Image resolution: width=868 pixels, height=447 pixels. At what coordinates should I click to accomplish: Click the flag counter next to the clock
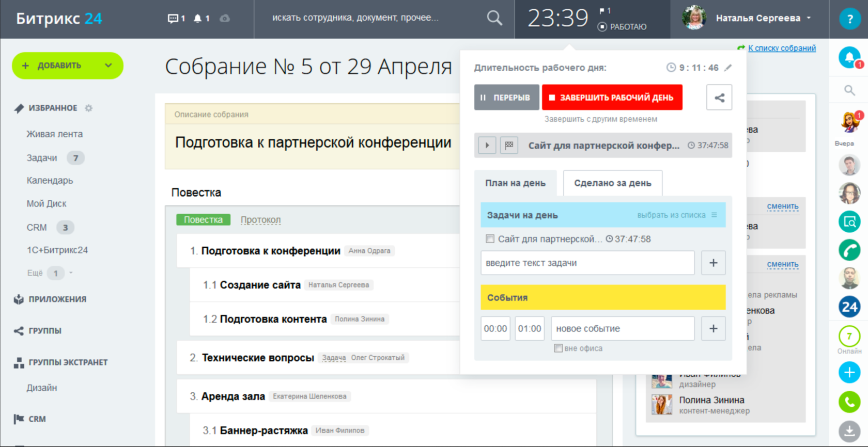pos(605,10)
